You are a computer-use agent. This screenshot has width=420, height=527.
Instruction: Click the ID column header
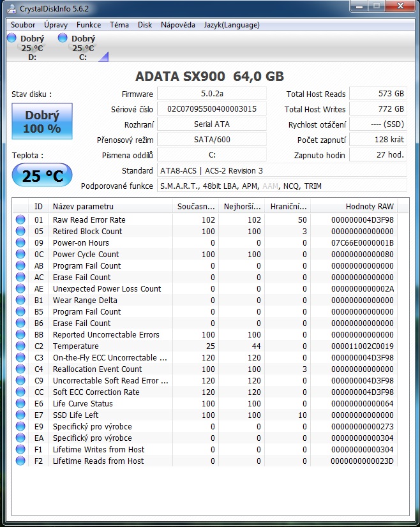pyautogui.click(x=39, y=206)
